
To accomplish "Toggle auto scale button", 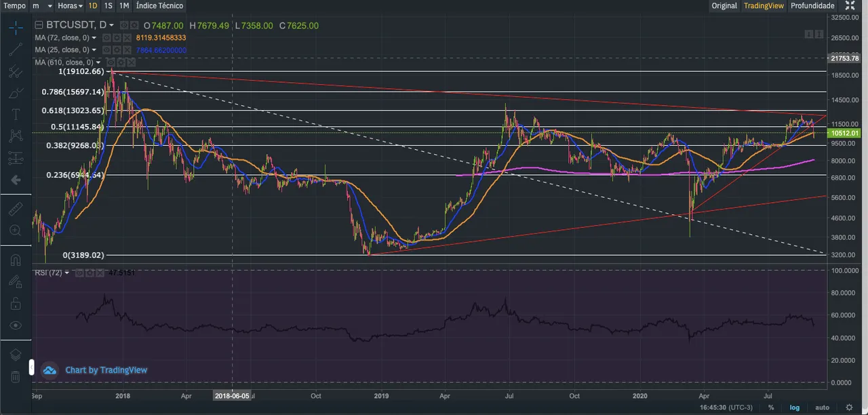I will pos(822,408).
